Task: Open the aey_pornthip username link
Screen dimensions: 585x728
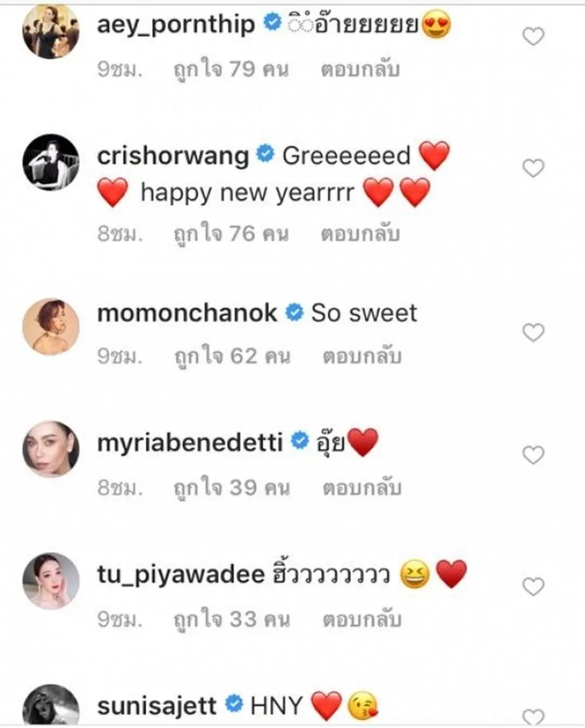Action: click(x=176, y=24)
